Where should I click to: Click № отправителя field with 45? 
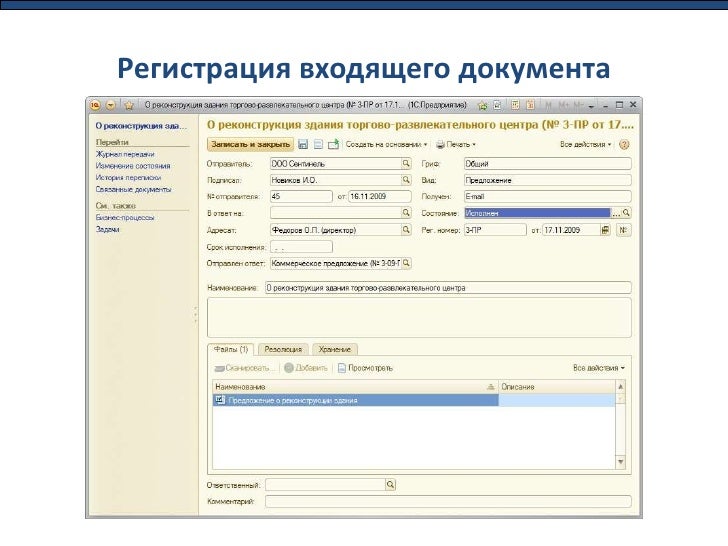coord(301,196)
